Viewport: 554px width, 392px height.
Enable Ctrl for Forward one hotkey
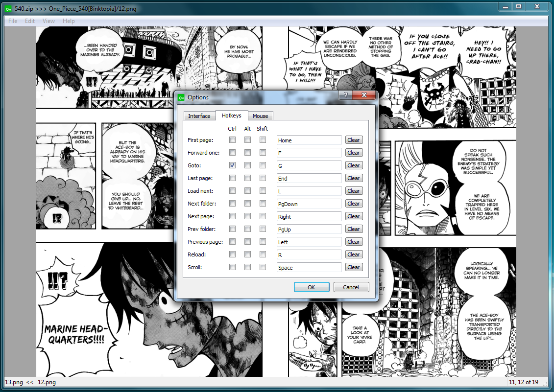pyautogui.click(x=233, y=153)
